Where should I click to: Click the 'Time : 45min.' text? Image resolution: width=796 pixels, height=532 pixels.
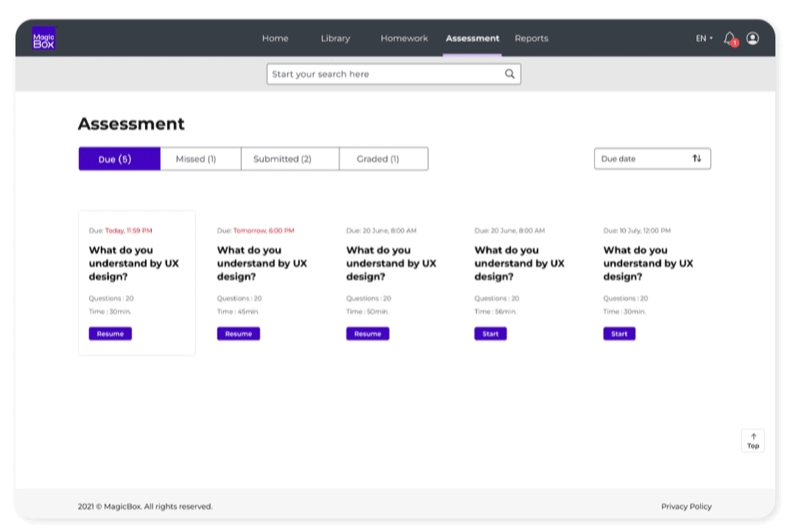(x=238, y=312)
